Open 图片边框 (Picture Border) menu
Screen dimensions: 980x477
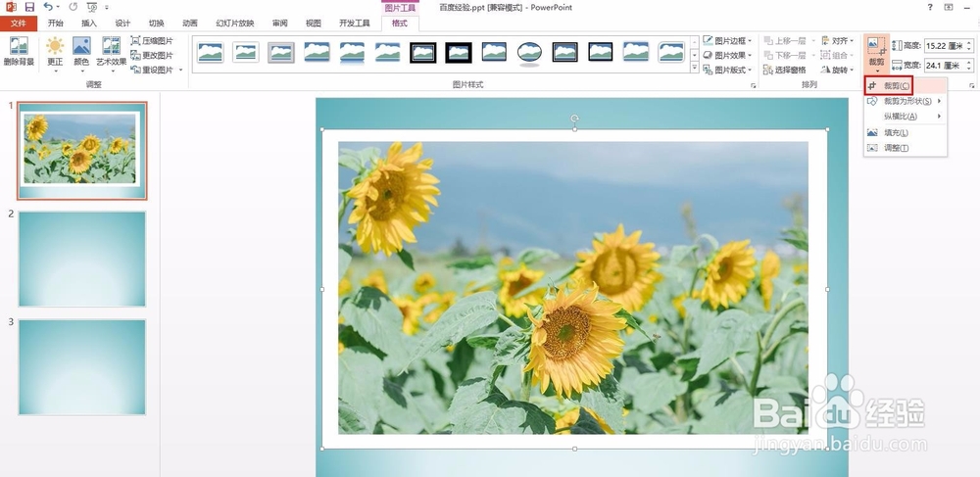coord(727,40)
